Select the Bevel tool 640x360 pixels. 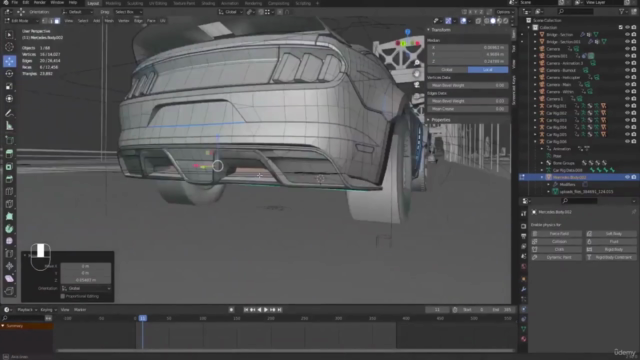point(9,179)
